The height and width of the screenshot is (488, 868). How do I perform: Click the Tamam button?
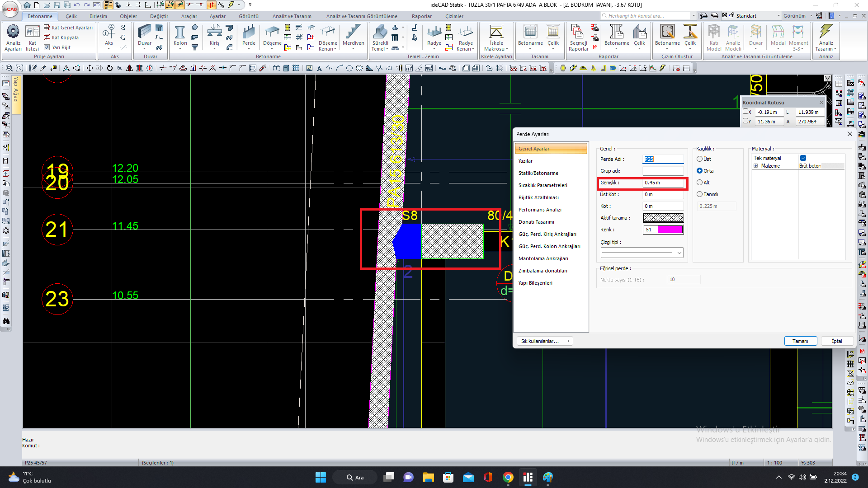coord(800,341)
